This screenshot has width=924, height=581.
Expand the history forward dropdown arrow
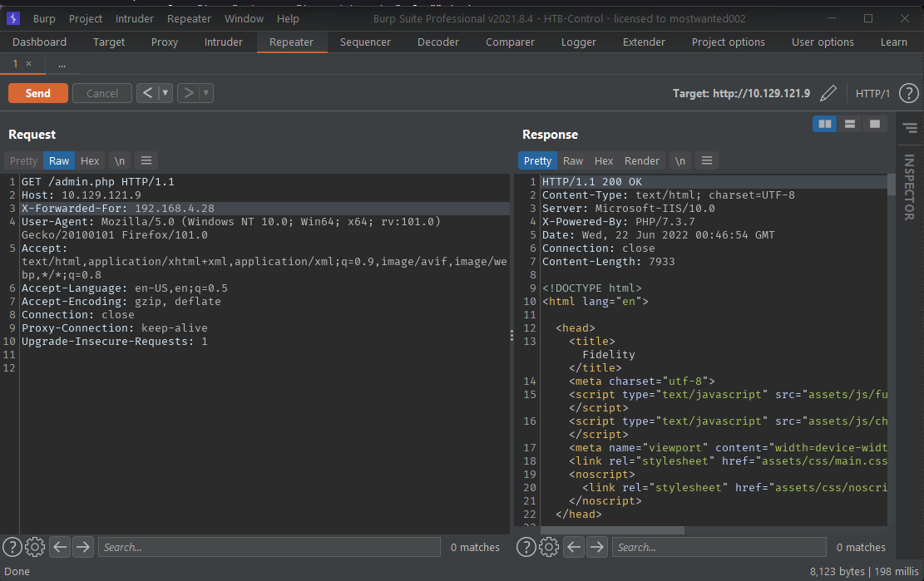(x=205, y=93)
